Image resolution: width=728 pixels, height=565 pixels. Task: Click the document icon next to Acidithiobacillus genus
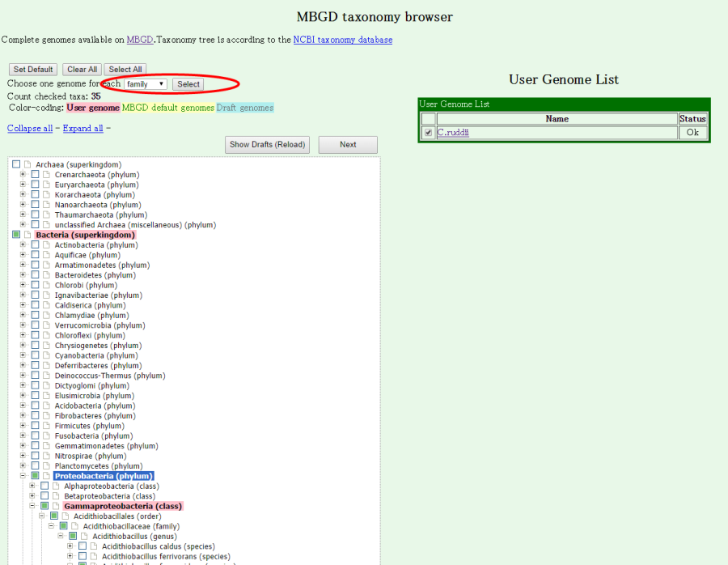pos(84,536)
